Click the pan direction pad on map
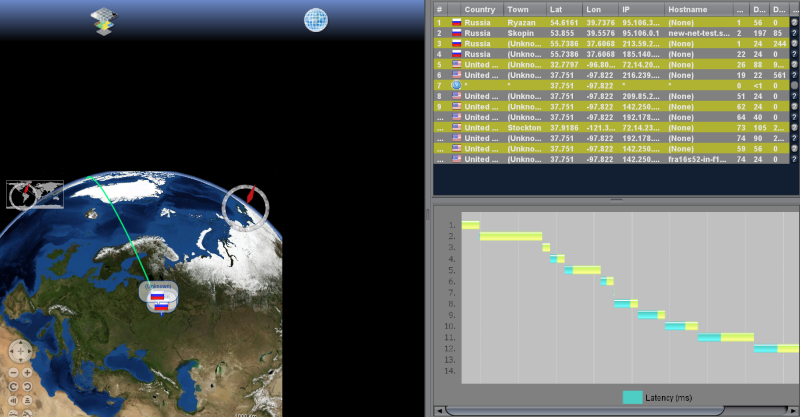The height and width of the screenshot is (417, 800). (x=21, y=352)
